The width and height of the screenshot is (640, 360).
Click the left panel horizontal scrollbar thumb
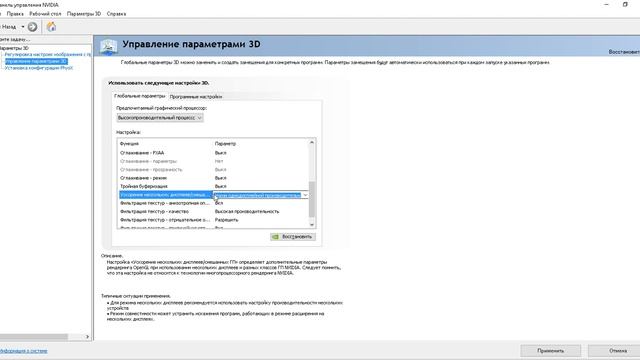pyautogui.click(x=33, y=337)
